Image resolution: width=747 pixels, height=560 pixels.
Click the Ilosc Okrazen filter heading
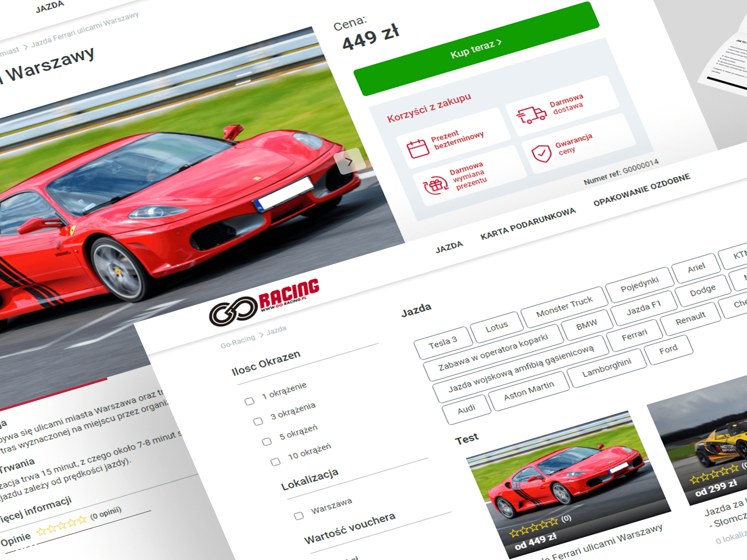pos(266,362)
